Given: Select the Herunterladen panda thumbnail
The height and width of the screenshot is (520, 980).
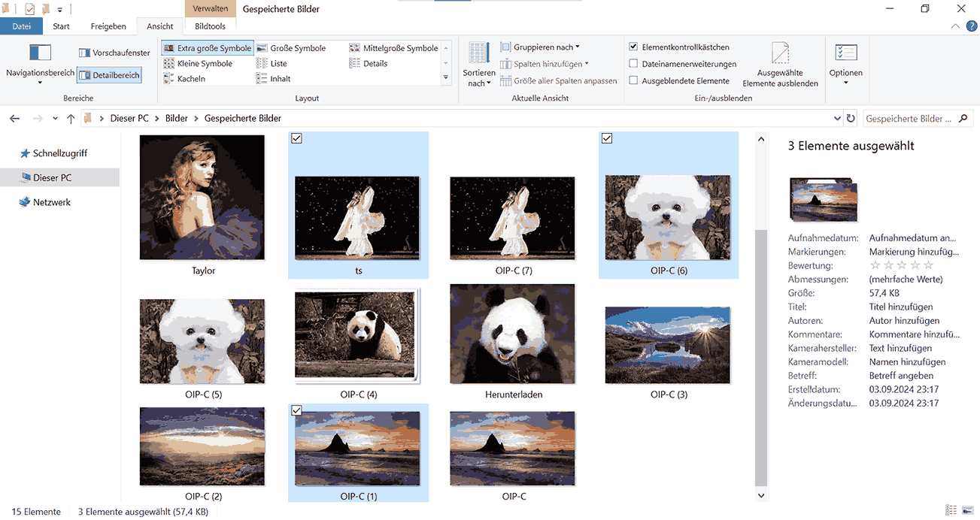Looking at the screenshot, I should pyautogui.click(x=512, y=334).
